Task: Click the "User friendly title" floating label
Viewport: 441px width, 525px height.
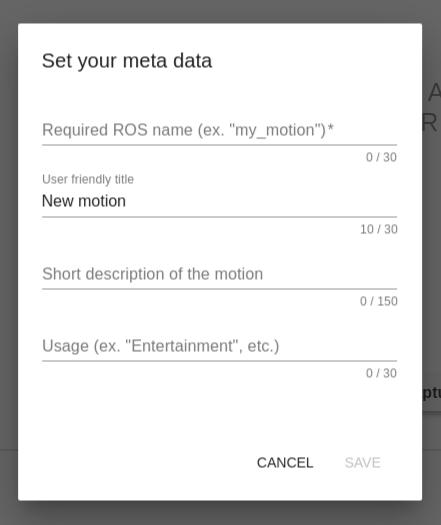Action: 88,179
